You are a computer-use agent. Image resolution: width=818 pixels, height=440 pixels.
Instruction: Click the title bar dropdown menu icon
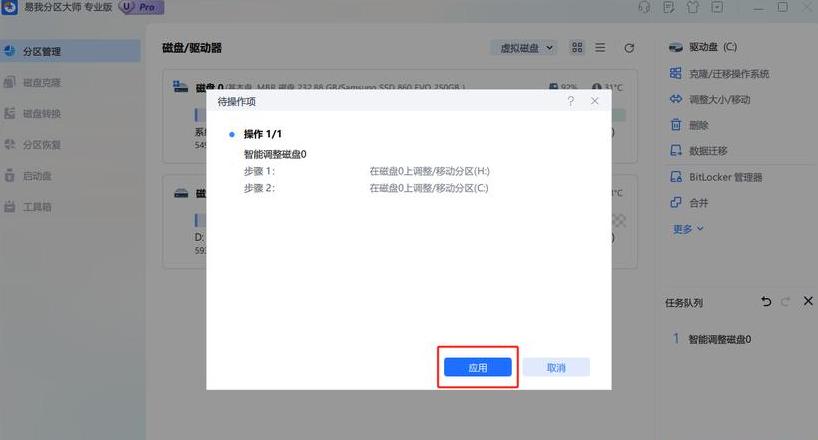717,7
